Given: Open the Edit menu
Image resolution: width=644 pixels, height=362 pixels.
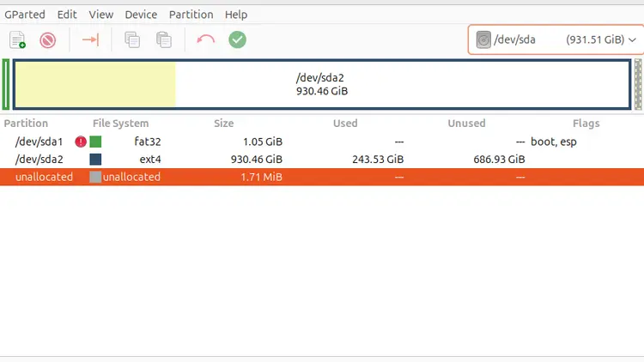Looking at the screenshot, I should pos(67,15).
